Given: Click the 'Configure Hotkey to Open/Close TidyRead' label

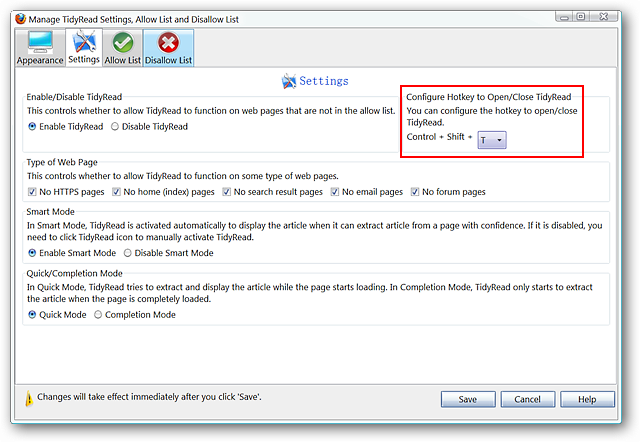Looking at the screenshot, I should [489, 97].
